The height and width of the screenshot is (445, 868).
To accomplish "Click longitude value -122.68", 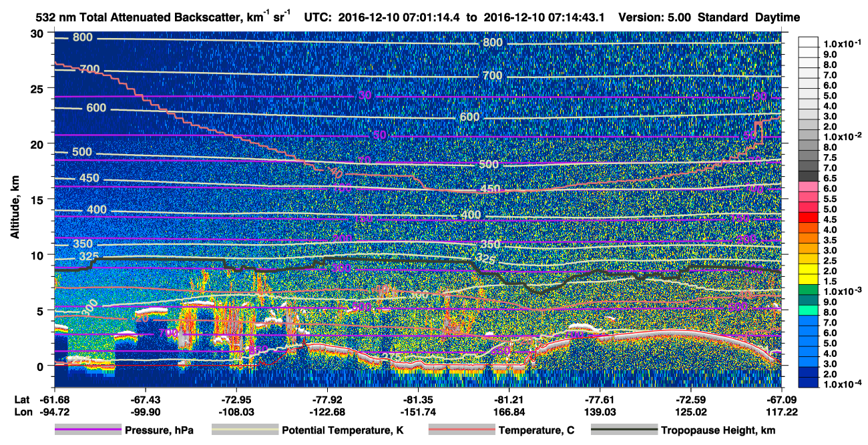I will click(x=327, y=412).
